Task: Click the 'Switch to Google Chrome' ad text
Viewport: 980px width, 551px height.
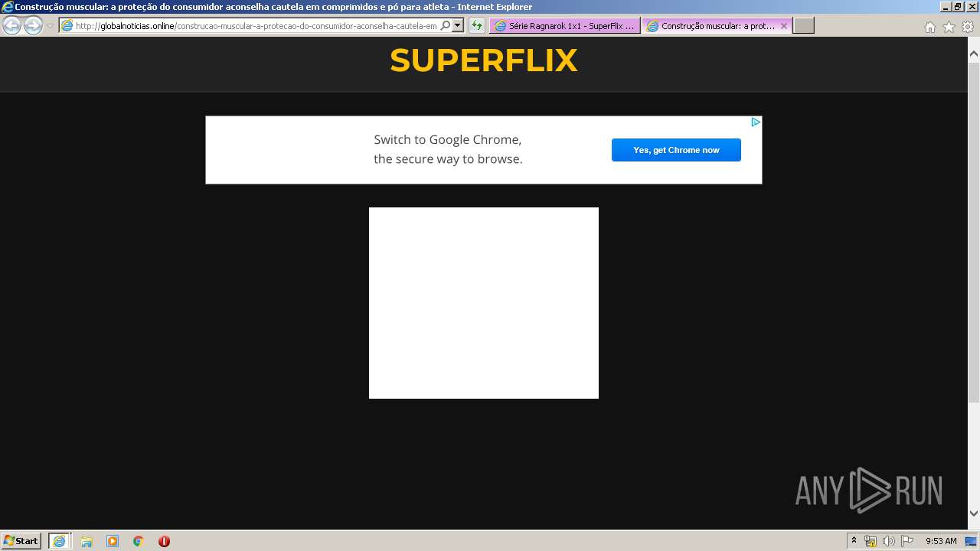Action: pyautogui.click(x=448, y=149)
